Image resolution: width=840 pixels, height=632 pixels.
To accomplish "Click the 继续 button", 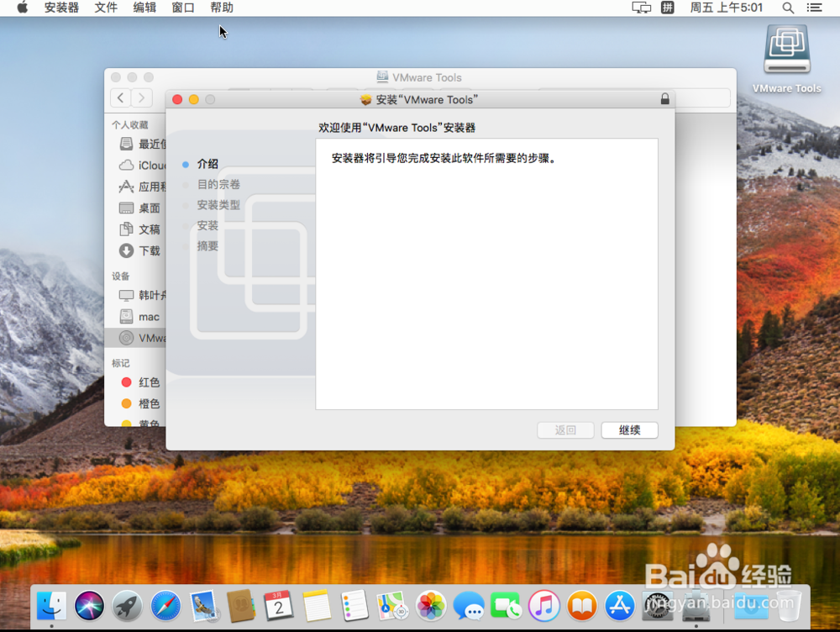I will click(x=629, y=430).
